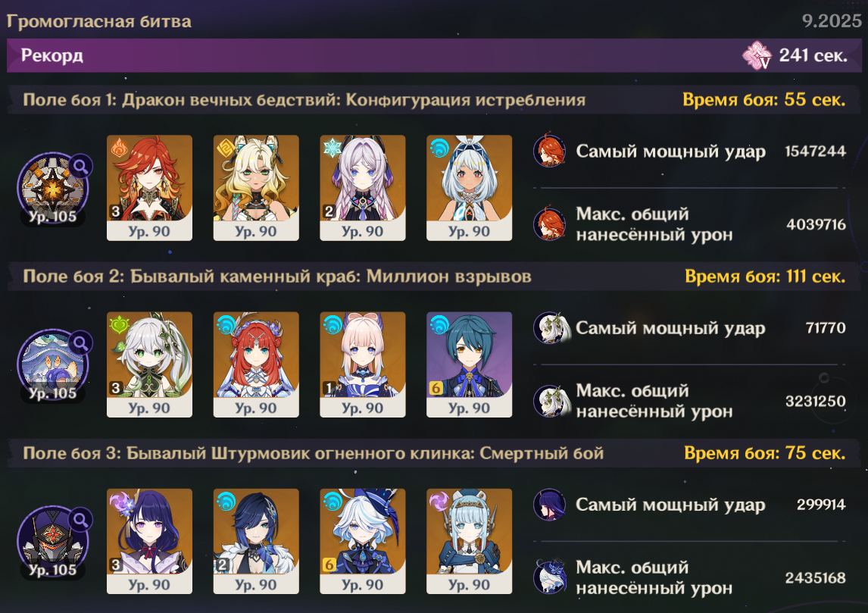The height and width of the screenshot is (613, 868).
Task: Select light-blue-haired Electro character in team three
Action: (x=469, y=541)
